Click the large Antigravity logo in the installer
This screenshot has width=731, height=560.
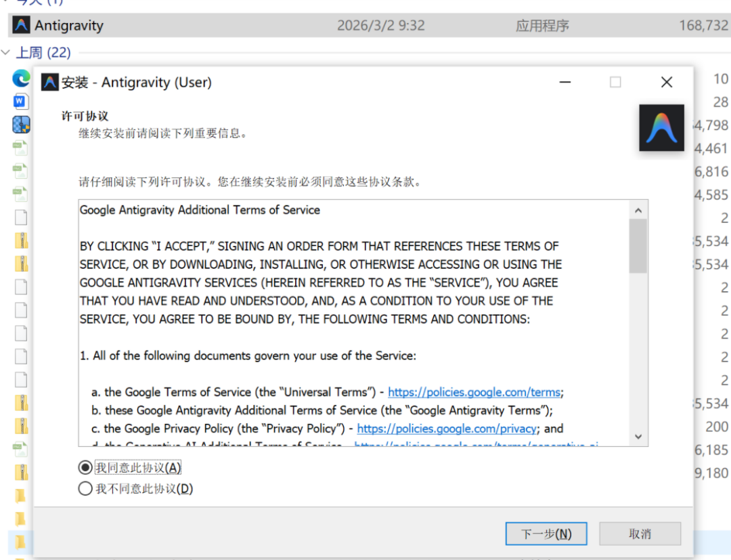coord(661,128)
